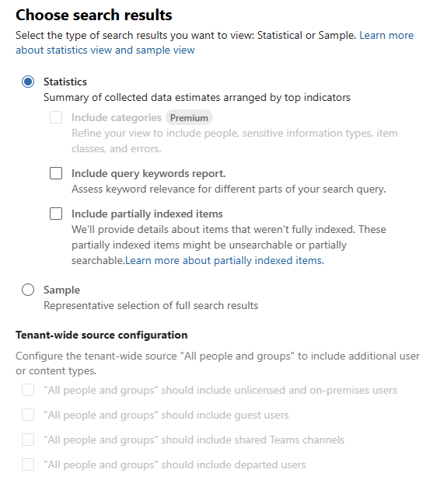The image size is (447, 504).
Task: Tick the Include categories checkbox
Action: point(56,117)
